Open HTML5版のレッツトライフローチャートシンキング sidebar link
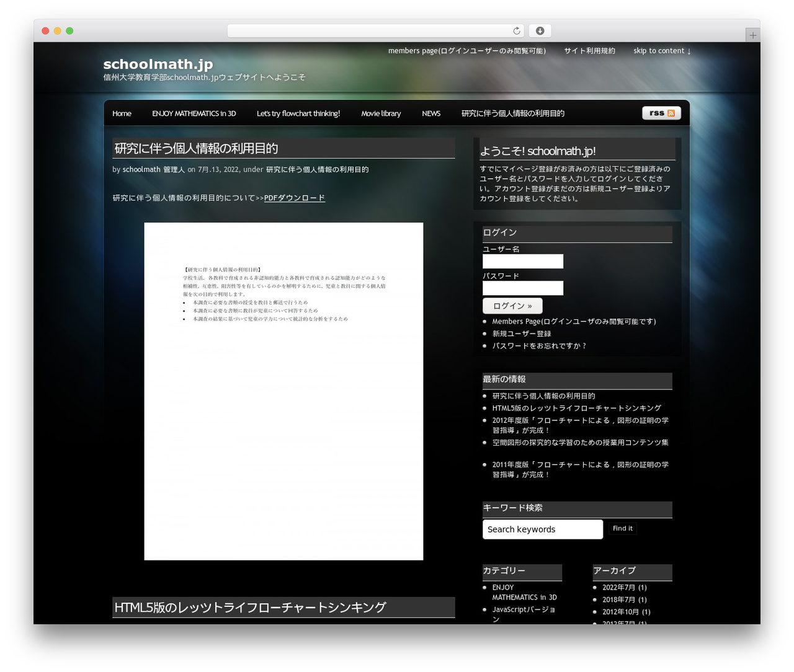The height and width of the screenshot is (672, 794). point(577,408)
